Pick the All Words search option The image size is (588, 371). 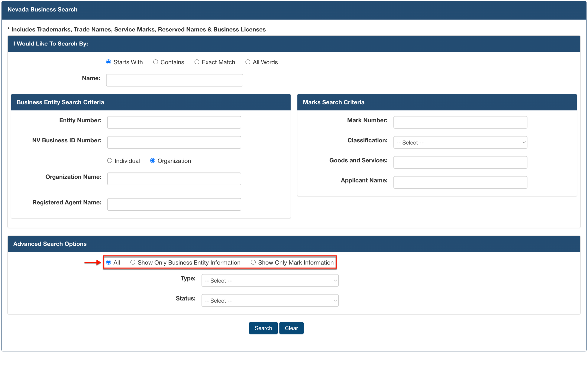point(248,62)
